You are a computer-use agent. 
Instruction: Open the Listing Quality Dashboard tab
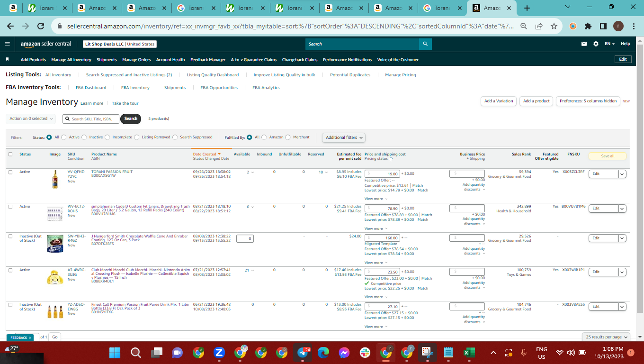pos(213,75)
